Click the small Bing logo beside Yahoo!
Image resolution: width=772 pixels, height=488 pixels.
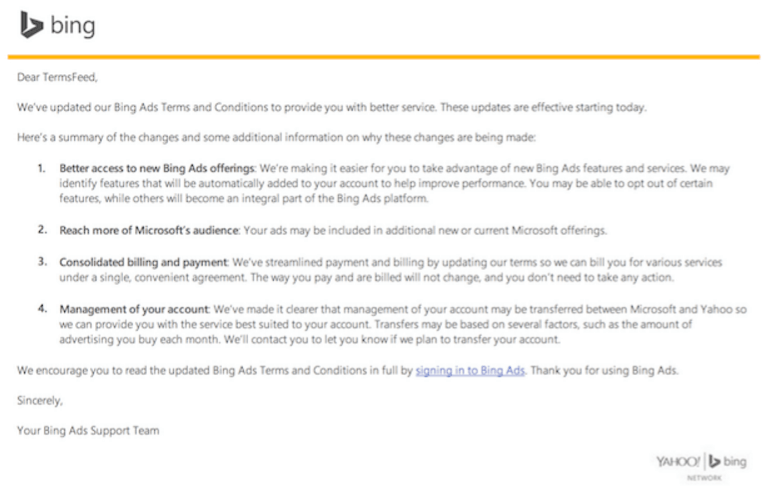[x=732, y=460]
